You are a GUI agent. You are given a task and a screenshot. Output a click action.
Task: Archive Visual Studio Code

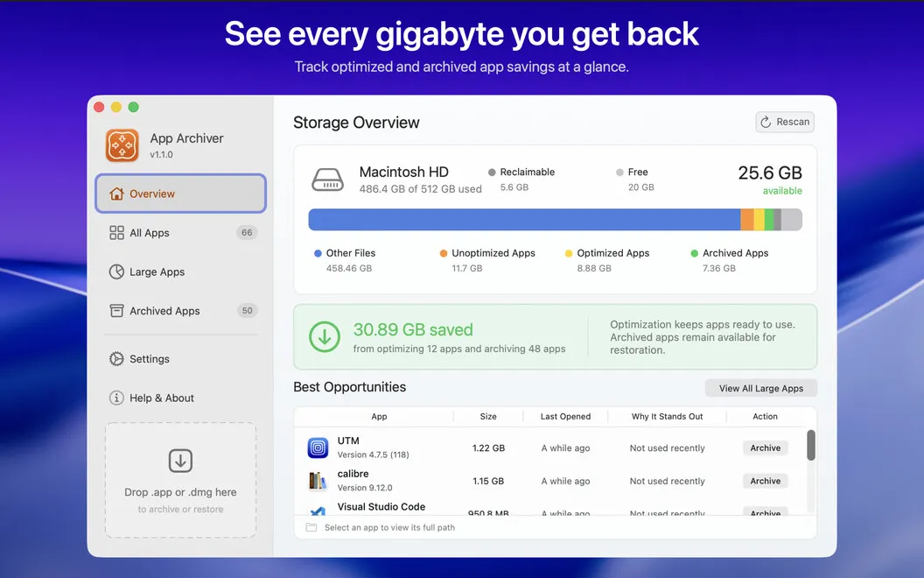click(765, 512)
